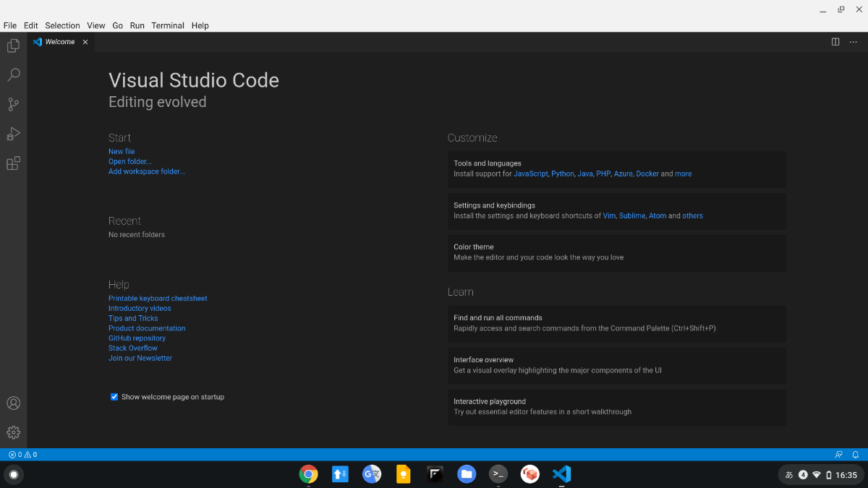The image size is (868, 488).
Task: Click the Open folder... link
Action: click(x=130, y=162)
